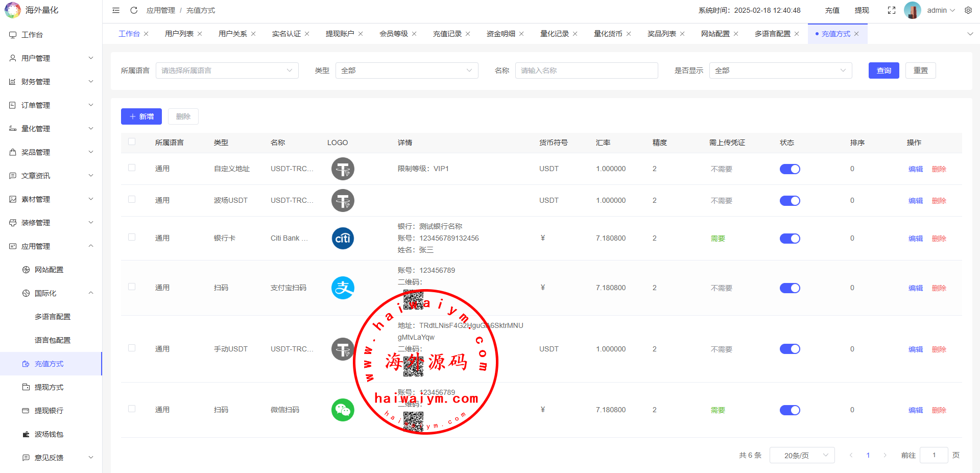Toggle status switch for 银行卡 Citi Bank row
The image size is (980, 473).
click(790, 239)
